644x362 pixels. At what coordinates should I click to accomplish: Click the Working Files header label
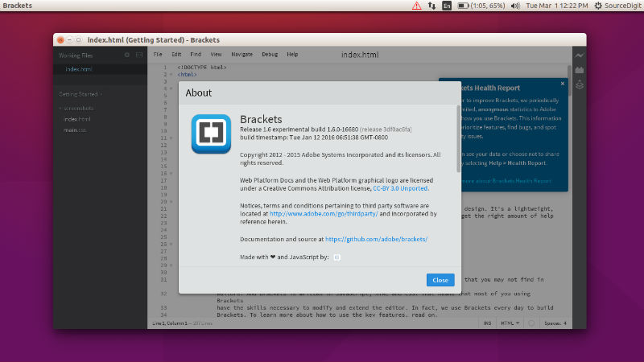(76, 56)
